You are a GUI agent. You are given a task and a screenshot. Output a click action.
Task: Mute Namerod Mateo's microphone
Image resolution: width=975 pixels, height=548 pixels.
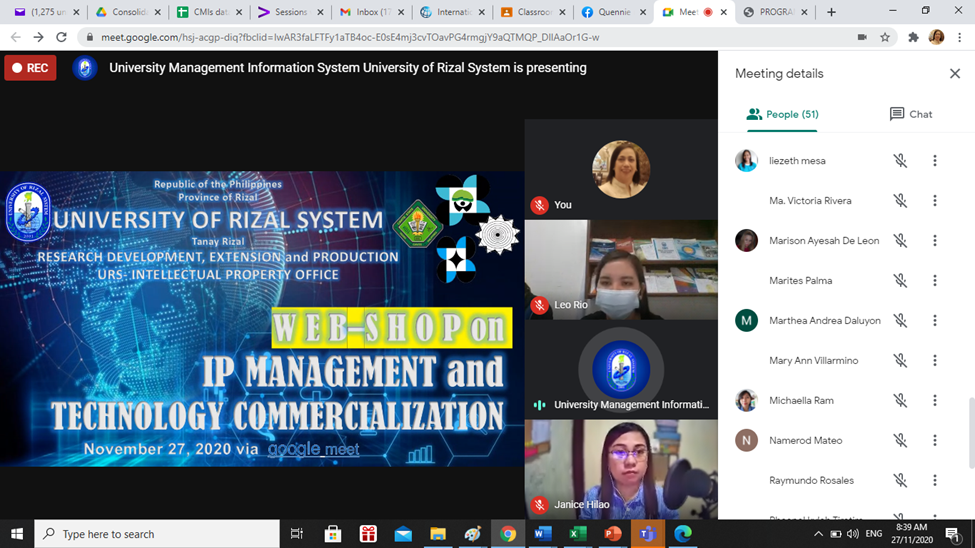coord(900,440)
